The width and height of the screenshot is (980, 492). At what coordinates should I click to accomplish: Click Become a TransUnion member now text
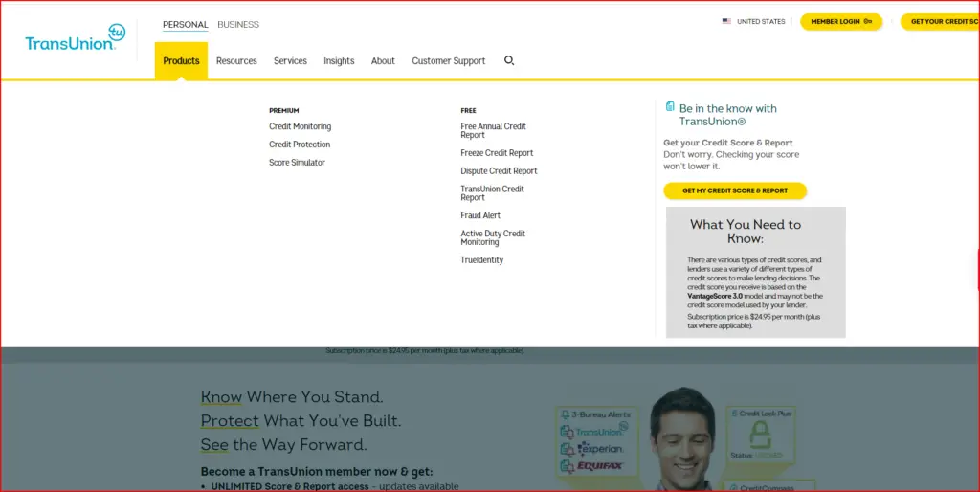tap(316, 471)
